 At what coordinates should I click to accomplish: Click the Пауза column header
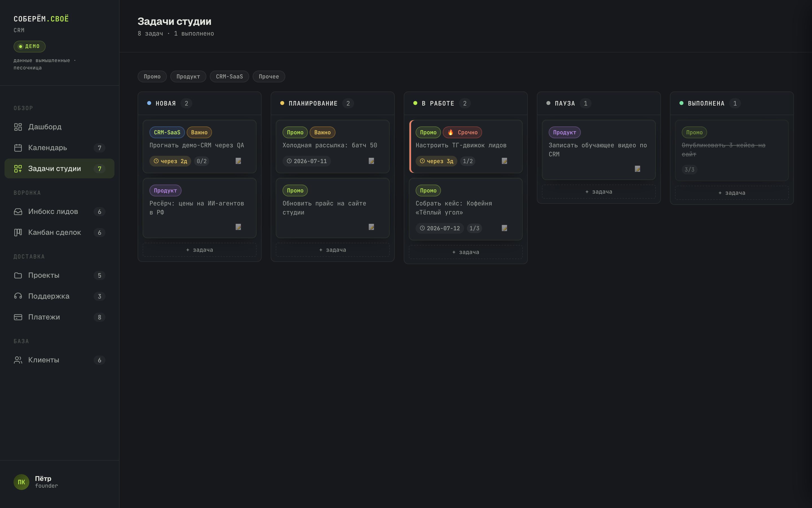point(599,104)
